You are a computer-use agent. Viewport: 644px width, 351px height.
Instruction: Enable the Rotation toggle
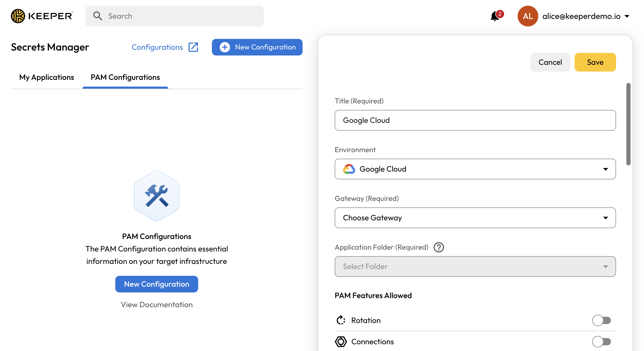[x=601, y=320]
